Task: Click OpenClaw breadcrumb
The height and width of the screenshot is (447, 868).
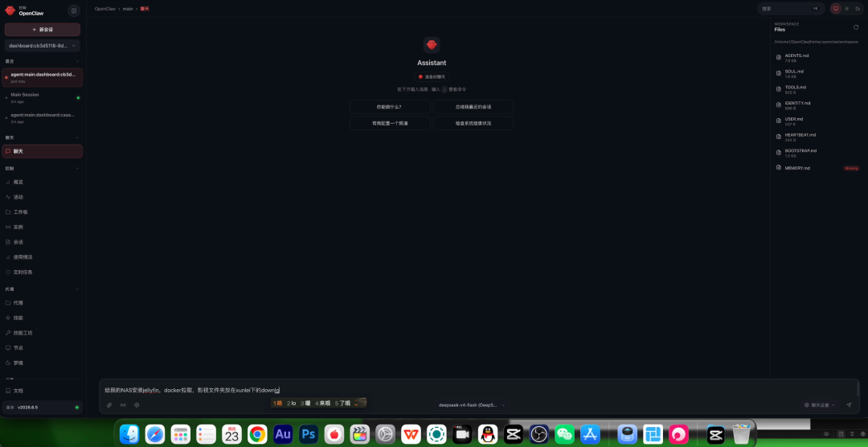Action: 104,9
